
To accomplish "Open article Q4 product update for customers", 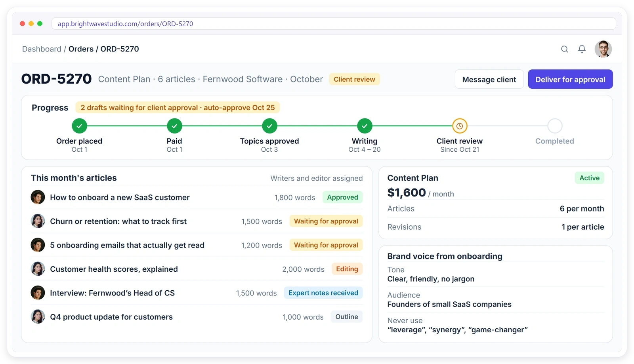I will (111, 317).
